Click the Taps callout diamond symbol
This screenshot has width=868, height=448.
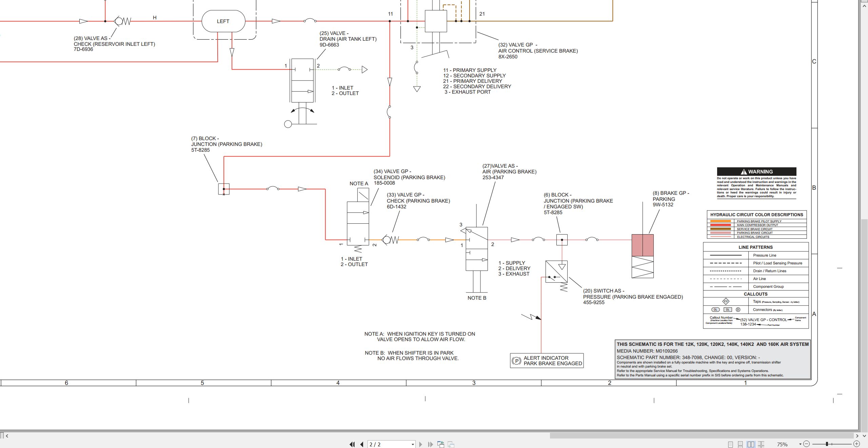(726, 301)
